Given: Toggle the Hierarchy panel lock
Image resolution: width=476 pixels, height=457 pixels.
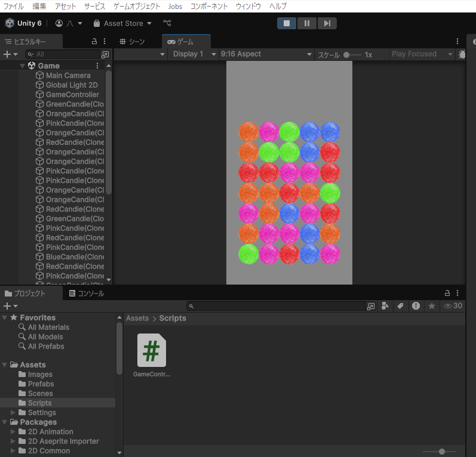Looking at the screenshot, I should (94, 42).
